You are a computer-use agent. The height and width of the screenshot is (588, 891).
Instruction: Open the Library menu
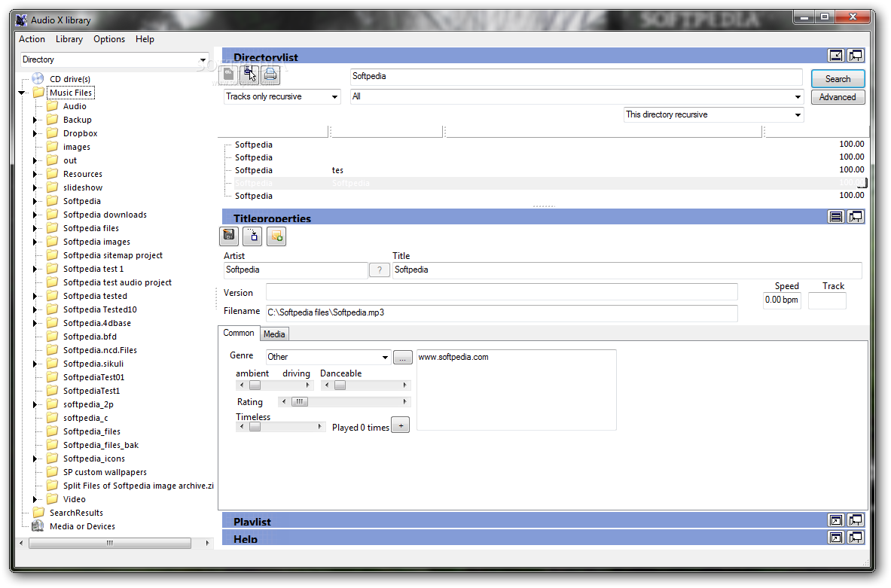pyautogui.click(x=69, y=38)
